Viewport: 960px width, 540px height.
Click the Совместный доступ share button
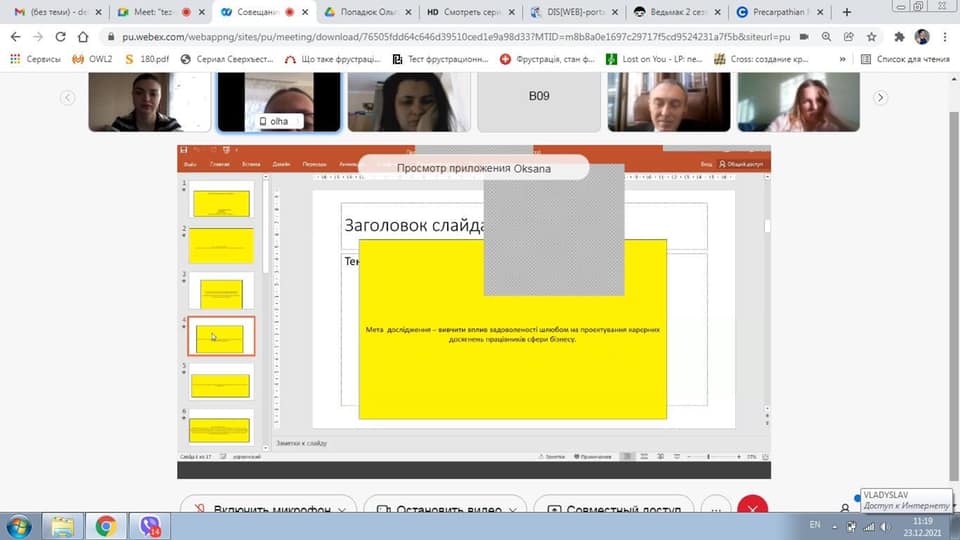613,510
